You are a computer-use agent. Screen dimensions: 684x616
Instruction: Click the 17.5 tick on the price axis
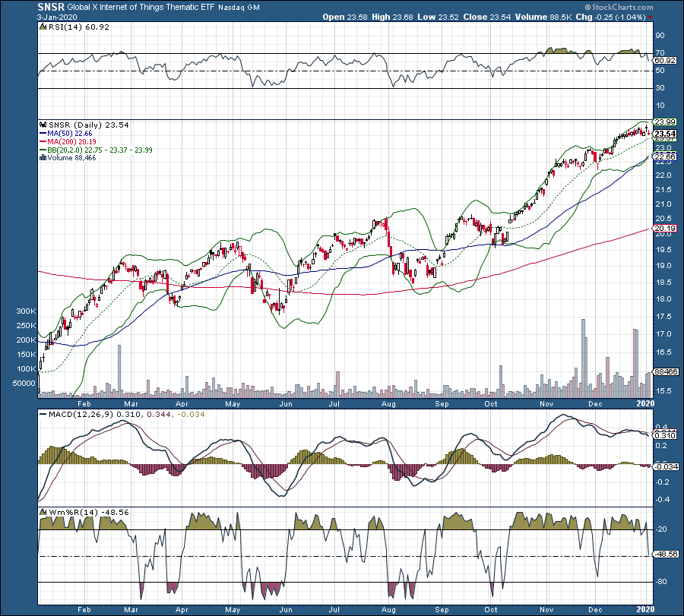click(663, 317)
